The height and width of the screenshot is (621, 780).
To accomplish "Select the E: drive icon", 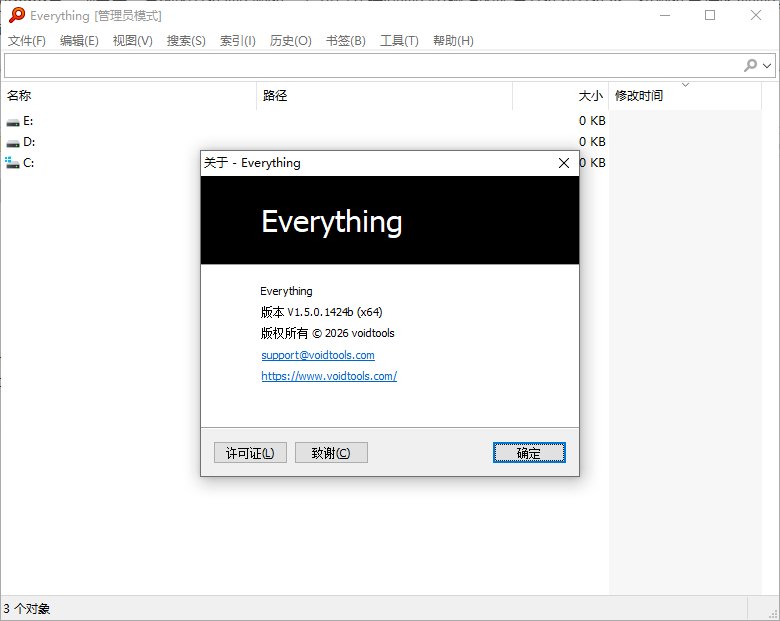I will click(12, 121).
